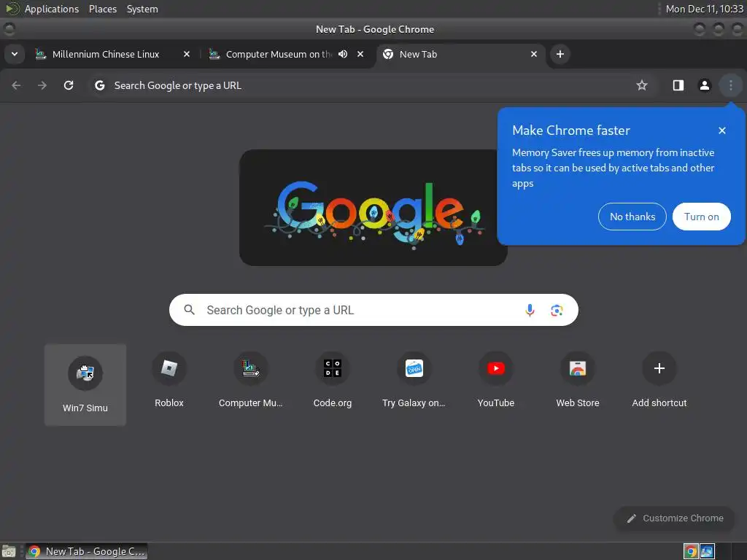
Task: Select the New Tab - Google Chrome taskbar button
Action: tap(86, 551)
